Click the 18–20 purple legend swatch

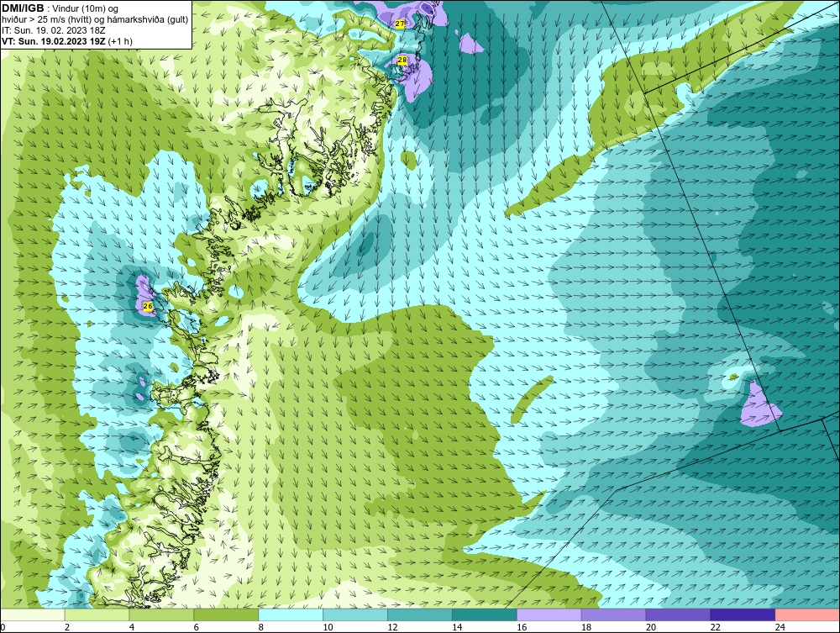click(x=613, y=615)
